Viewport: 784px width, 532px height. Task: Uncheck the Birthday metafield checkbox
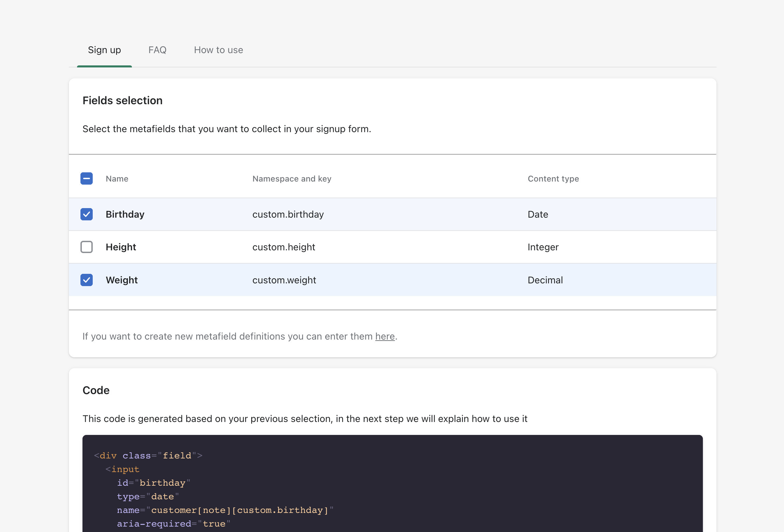tap(87, 214)
